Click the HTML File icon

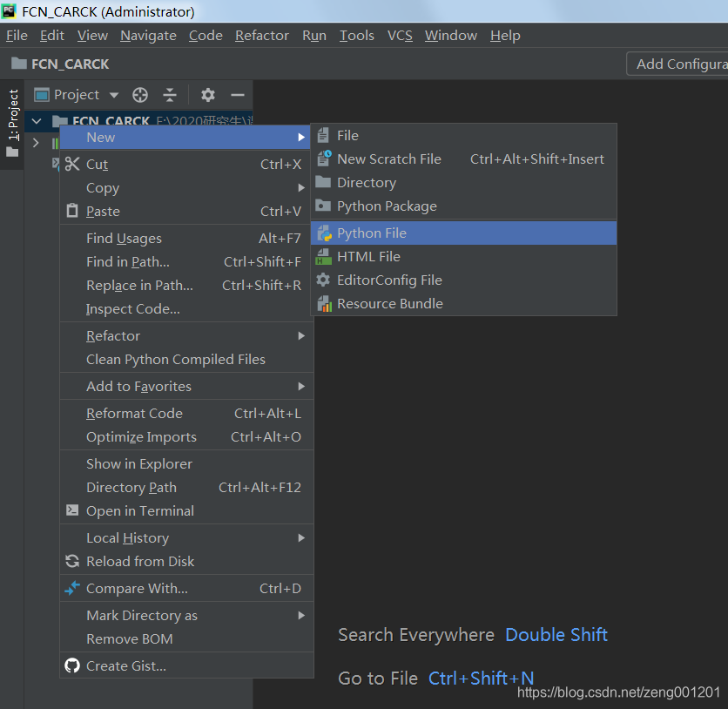[324, 256]
